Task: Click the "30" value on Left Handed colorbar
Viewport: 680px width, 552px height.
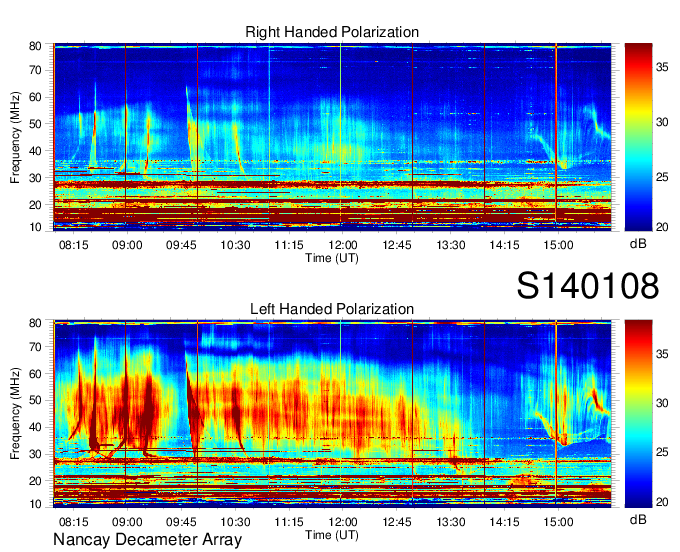Action: click(662, 403)
